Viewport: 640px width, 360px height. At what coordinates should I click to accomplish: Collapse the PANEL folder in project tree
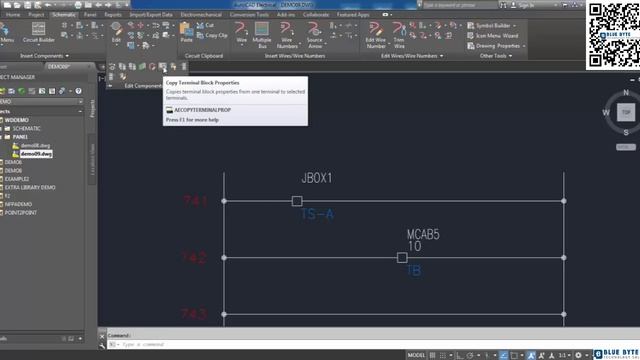click(2, 137)
